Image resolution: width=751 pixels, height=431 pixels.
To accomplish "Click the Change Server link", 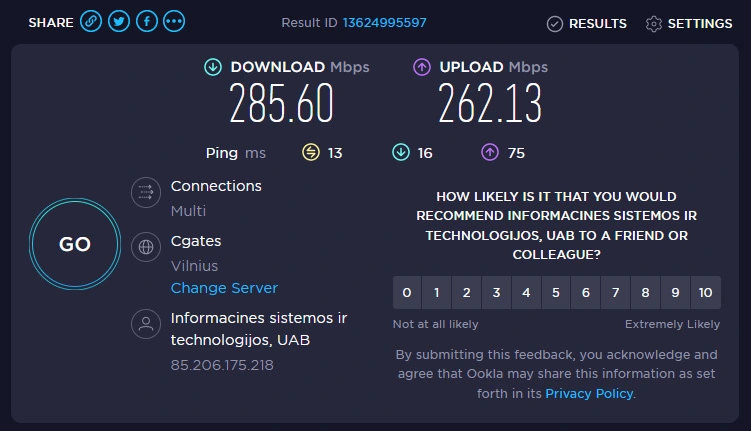I will click(224, 288).
